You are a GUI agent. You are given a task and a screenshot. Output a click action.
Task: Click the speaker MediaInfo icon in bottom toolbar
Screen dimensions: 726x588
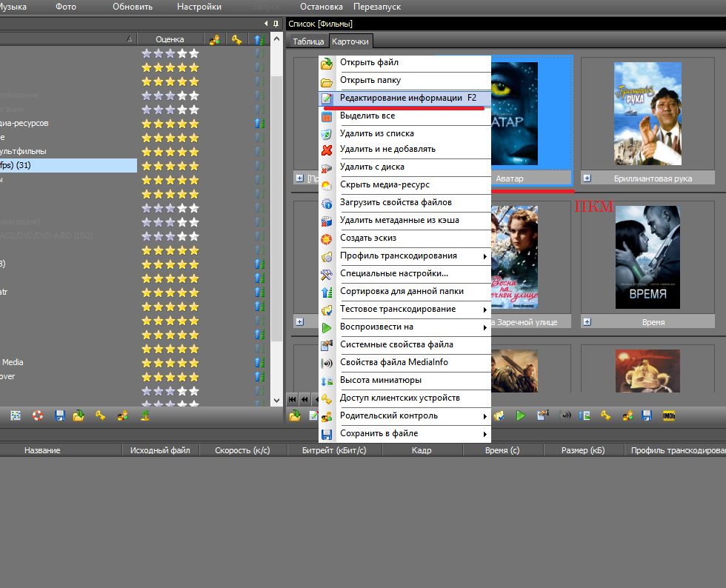pyautogui.click(x=565, y=416)
